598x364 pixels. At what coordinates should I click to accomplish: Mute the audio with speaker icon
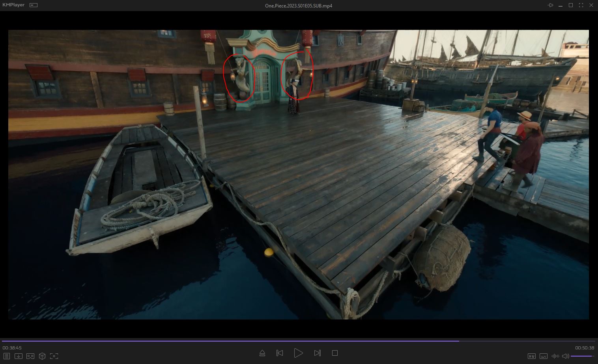pyautogui.click(x=566, y=356)
